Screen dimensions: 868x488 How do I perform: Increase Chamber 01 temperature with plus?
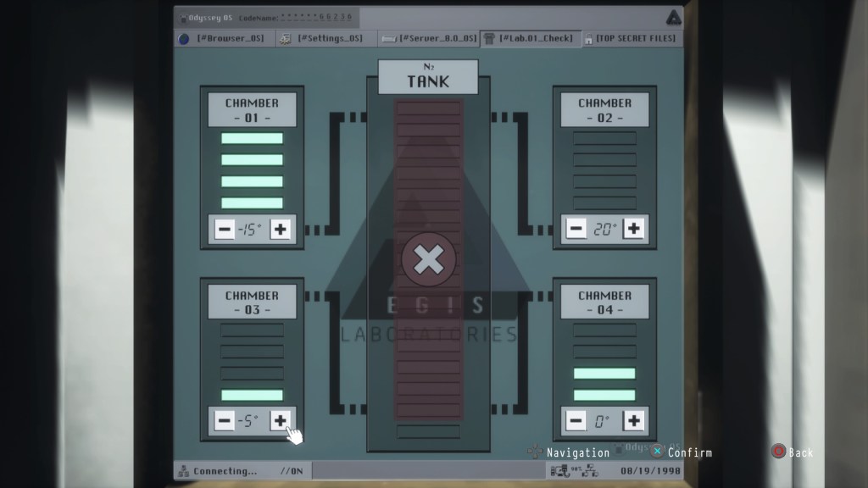coord(281,229)
